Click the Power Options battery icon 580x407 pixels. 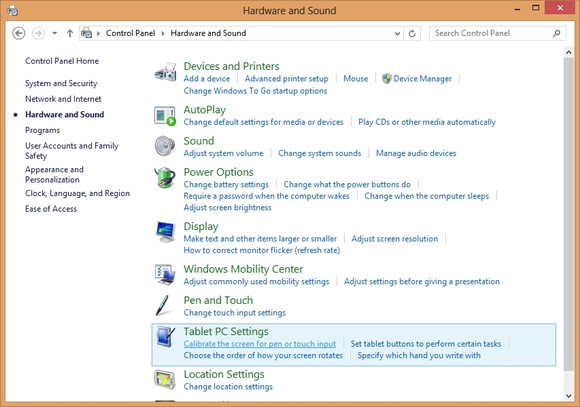coord(165,177)
